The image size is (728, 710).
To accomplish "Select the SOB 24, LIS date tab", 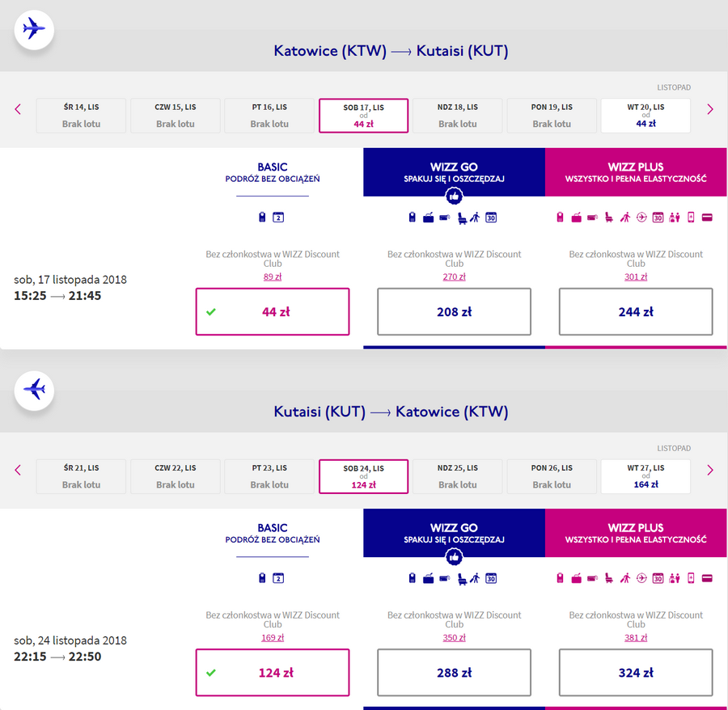I will point(363,476).
